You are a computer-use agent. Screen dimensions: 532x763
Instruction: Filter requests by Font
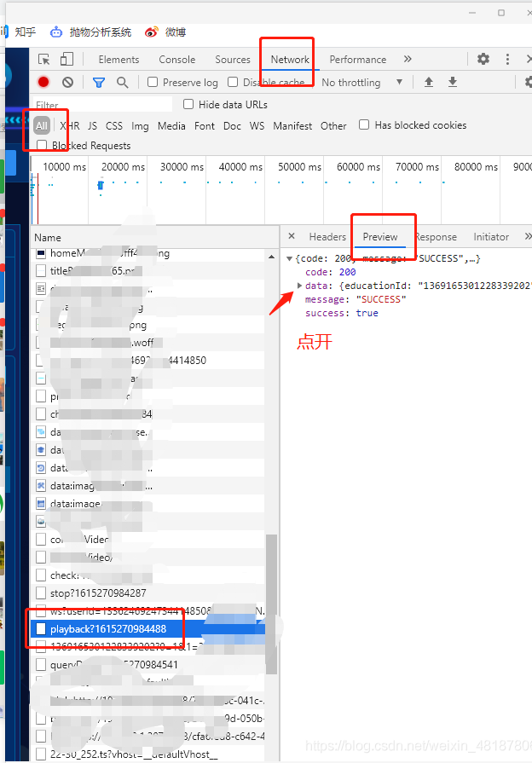205,126
